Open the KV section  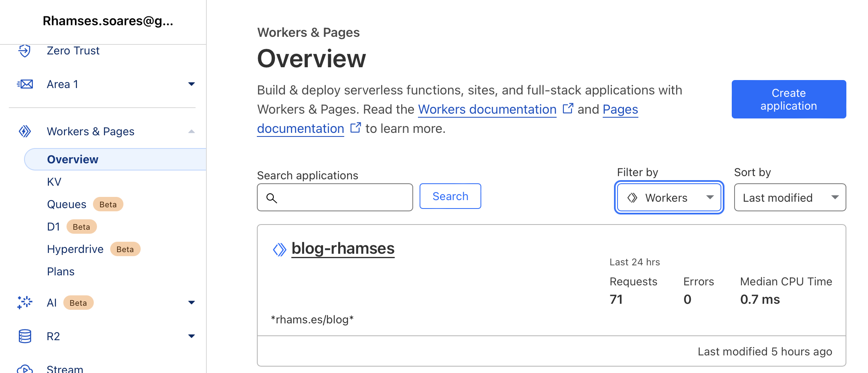pyautogui.click(x=54, y=181)
